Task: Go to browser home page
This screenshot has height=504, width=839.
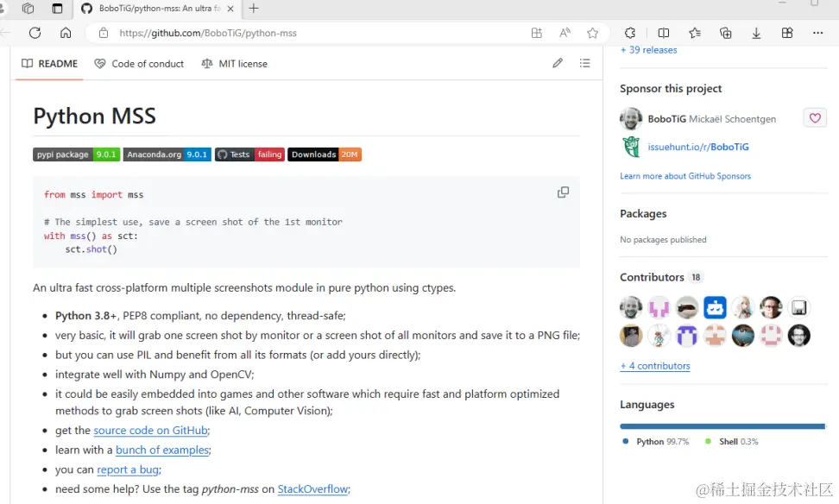Action: pos(66,33)
